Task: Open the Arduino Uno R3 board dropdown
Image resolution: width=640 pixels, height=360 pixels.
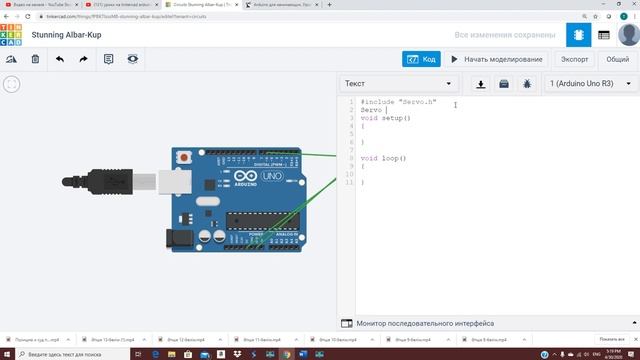Action: click(x=591, y=84)
